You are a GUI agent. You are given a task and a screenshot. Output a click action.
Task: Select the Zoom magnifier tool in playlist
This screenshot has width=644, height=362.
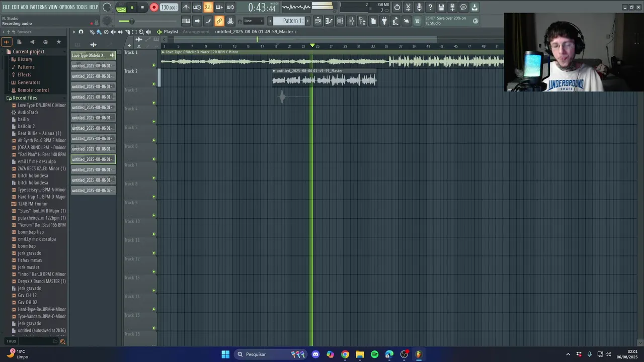pos(141,32)
